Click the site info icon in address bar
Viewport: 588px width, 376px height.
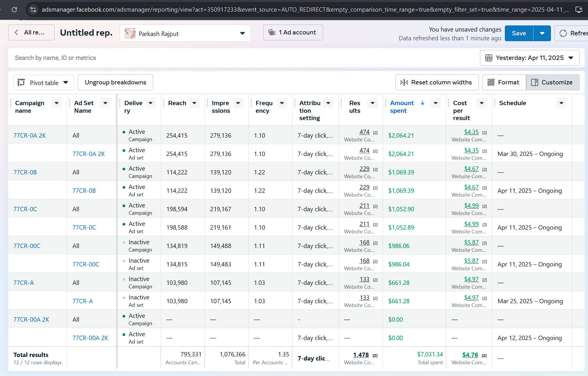pyautogui.click(x=33, y=10)
